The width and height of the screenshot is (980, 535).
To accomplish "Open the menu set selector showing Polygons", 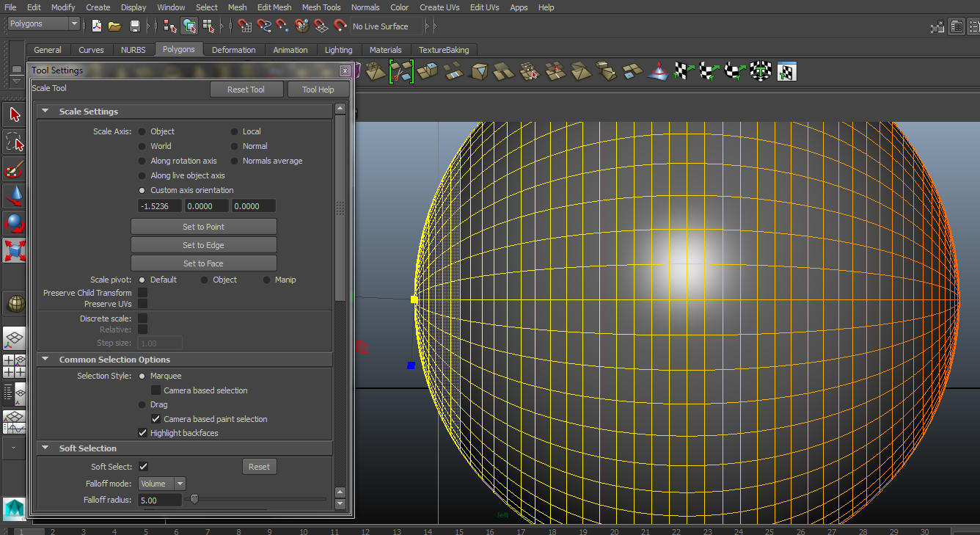I will click(43, 23).
